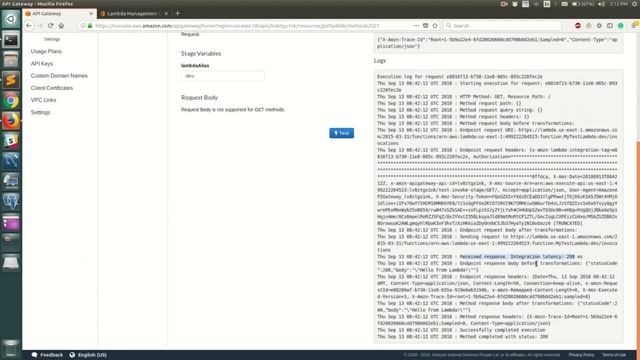Click the browser home icon
Viewport: 640px width, 360px height.
(61, 25)
